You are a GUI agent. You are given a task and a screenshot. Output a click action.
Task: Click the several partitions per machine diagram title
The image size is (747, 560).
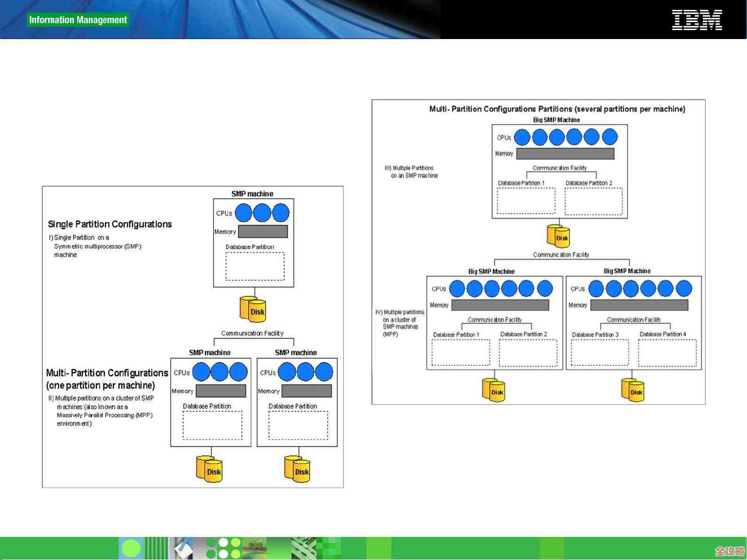[x=557, y=109]
